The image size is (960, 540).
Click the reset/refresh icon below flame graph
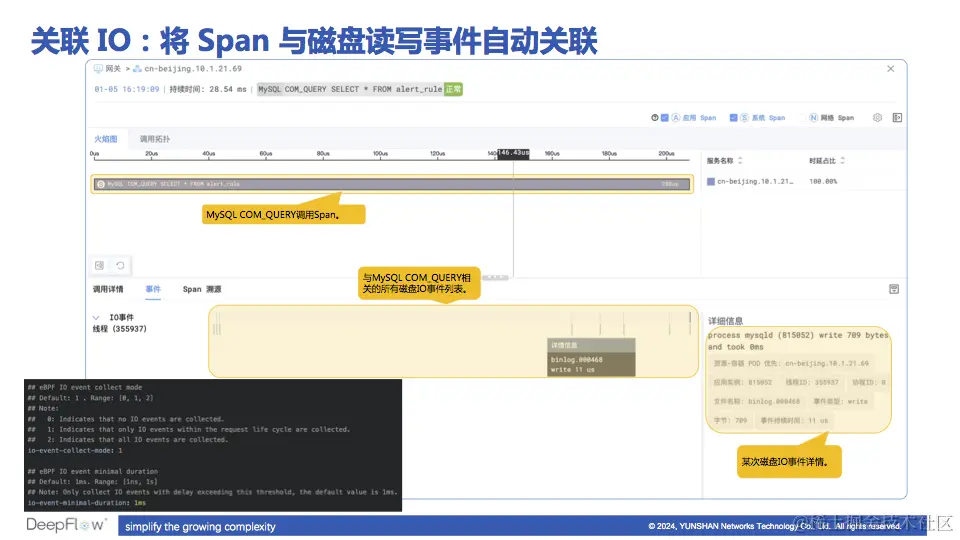pos(120,265)
